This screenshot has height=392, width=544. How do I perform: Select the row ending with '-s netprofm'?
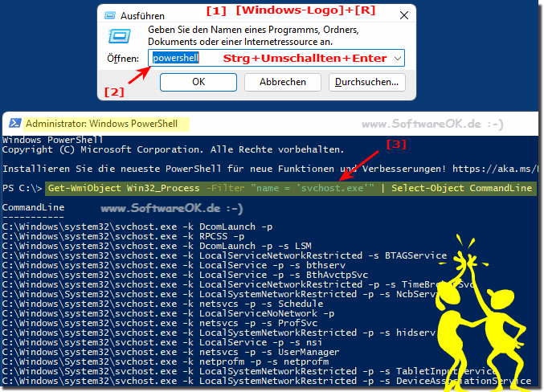click(166, 361)
